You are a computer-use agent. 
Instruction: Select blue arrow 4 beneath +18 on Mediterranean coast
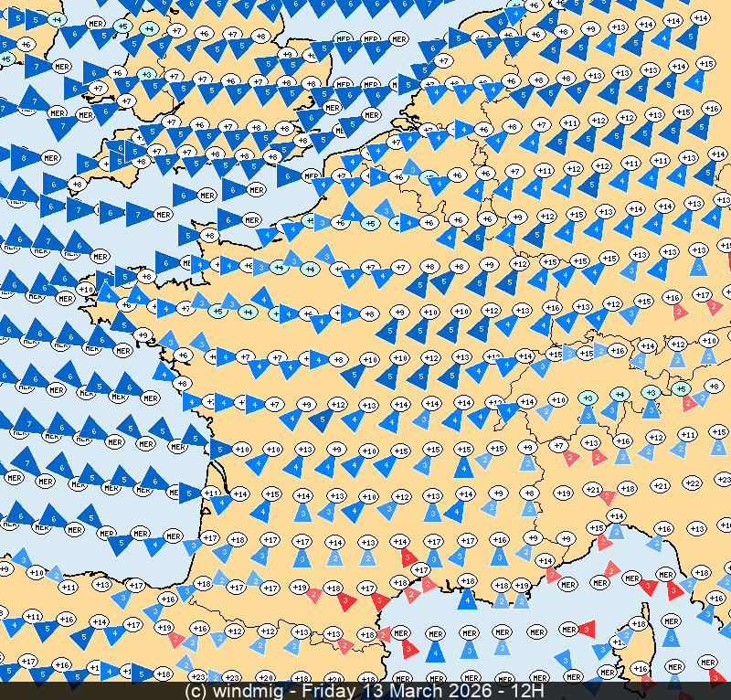(x=467, y=599)
